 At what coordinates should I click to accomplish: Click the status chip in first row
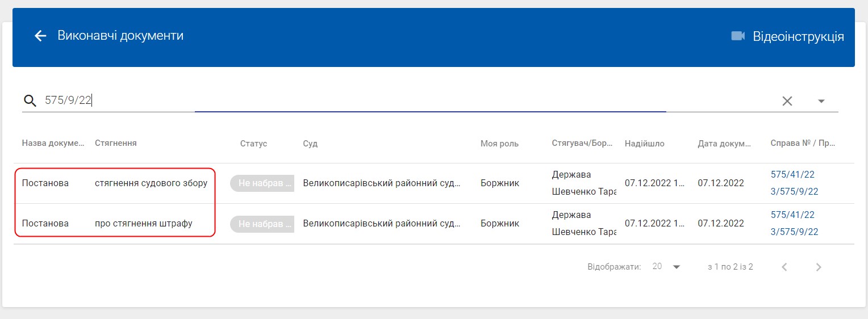(x=262, y=183)
